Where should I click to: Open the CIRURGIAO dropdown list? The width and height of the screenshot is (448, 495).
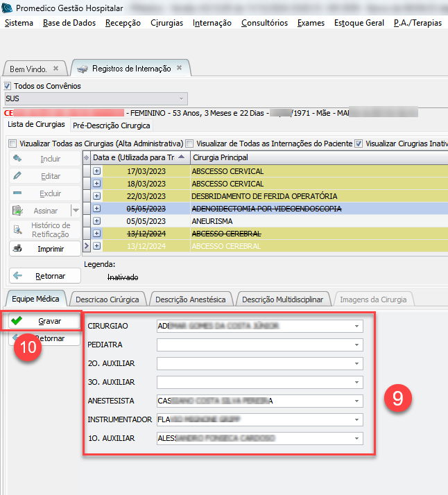356,326
